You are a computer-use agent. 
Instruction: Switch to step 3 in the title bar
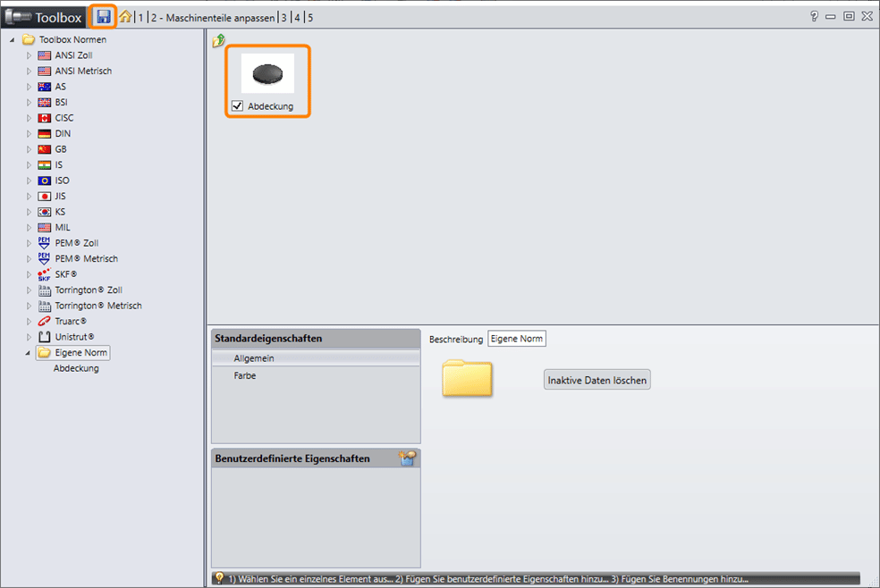click(x=283, y=17)
